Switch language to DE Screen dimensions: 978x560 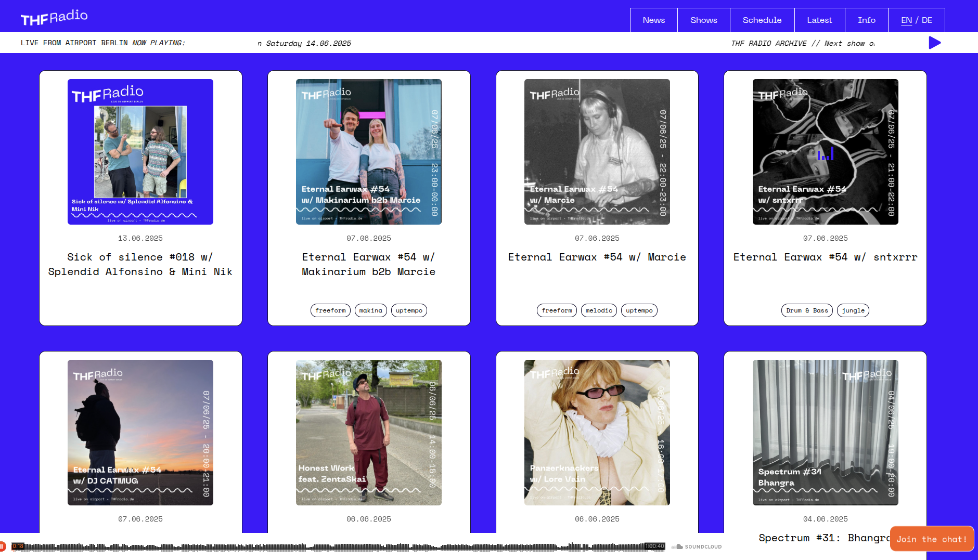pos(926,20)
